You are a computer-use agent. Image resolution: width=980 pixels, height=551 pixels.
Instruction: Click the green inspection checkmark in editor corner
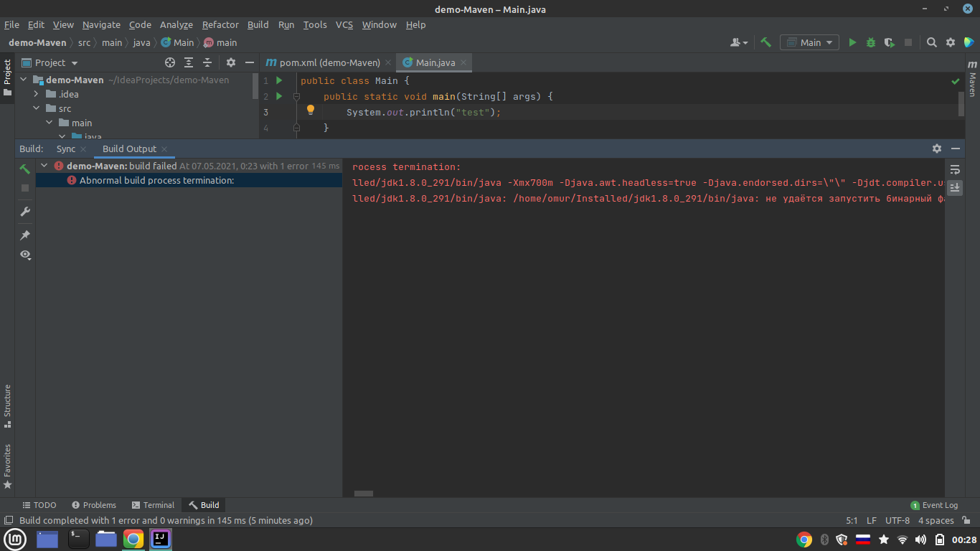click(x=956, y=81)
